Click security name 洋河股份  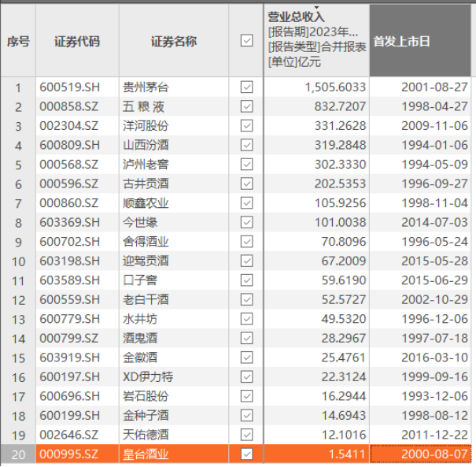[146, 126]
